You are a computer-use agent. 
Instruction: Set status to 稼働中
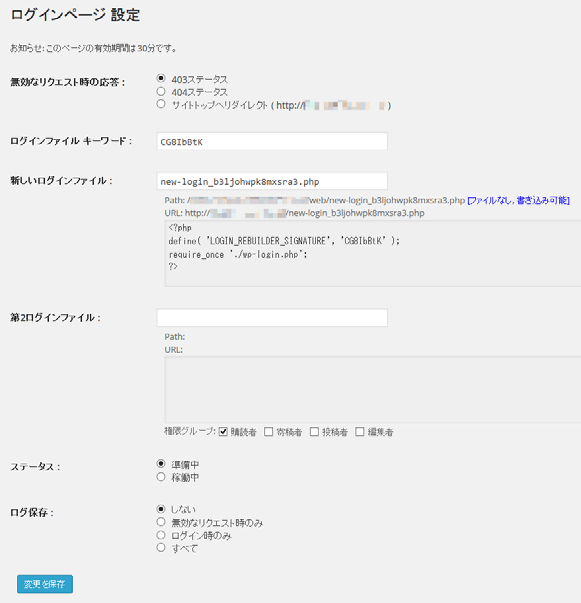pyautogui.click(x=161, y=477)
